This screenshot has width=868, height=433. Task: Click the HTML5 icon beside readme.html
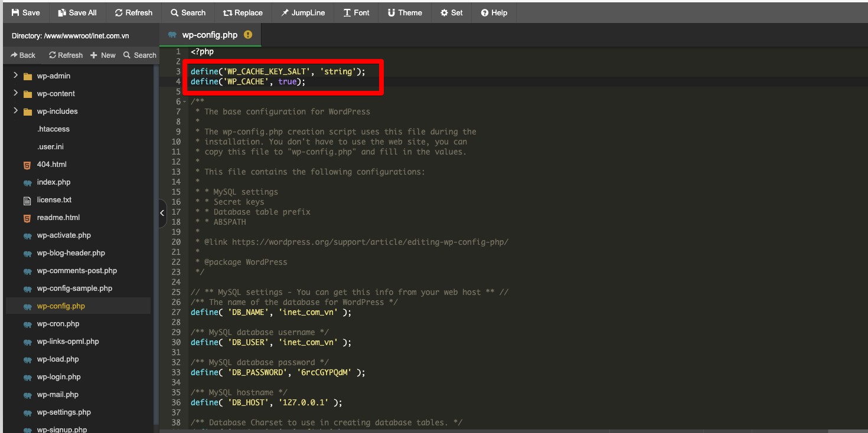27,218
